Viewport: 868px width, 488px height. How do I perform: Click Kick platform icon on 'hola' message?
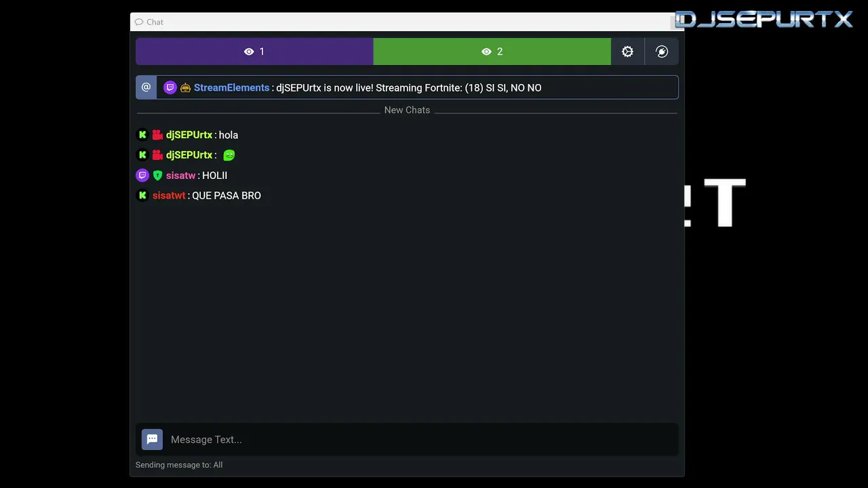click(142, 135)
